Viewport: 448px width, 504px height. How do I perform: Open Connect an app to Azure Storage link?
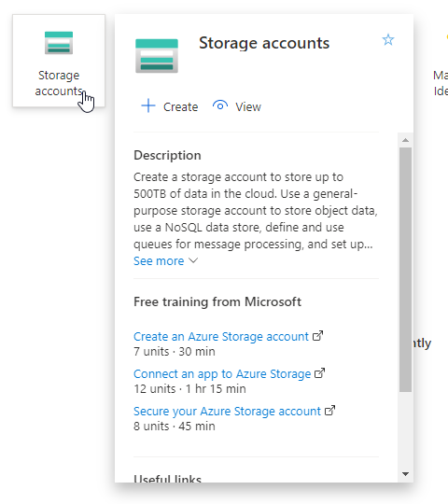click(x=222, y=374)
